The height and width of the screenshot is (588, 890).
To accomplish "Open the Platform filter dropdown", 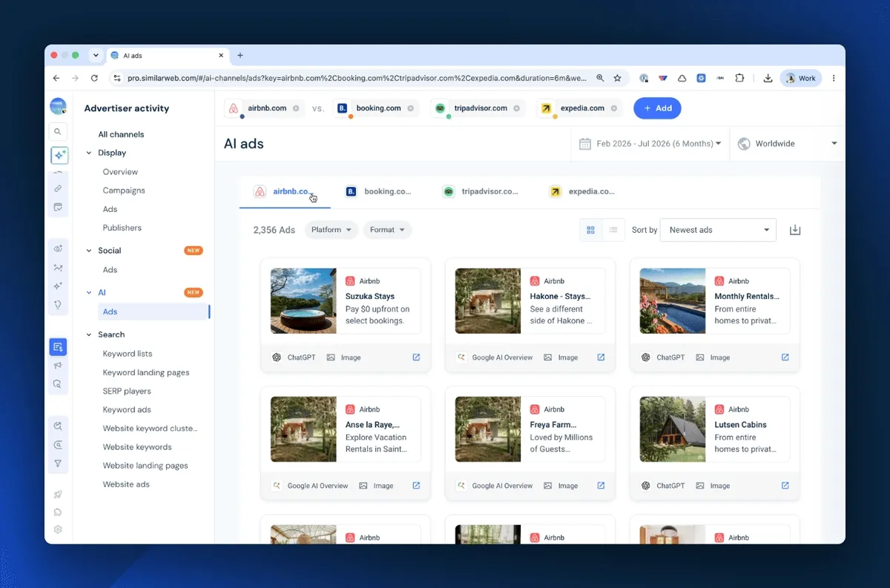I will pos(332,230).
